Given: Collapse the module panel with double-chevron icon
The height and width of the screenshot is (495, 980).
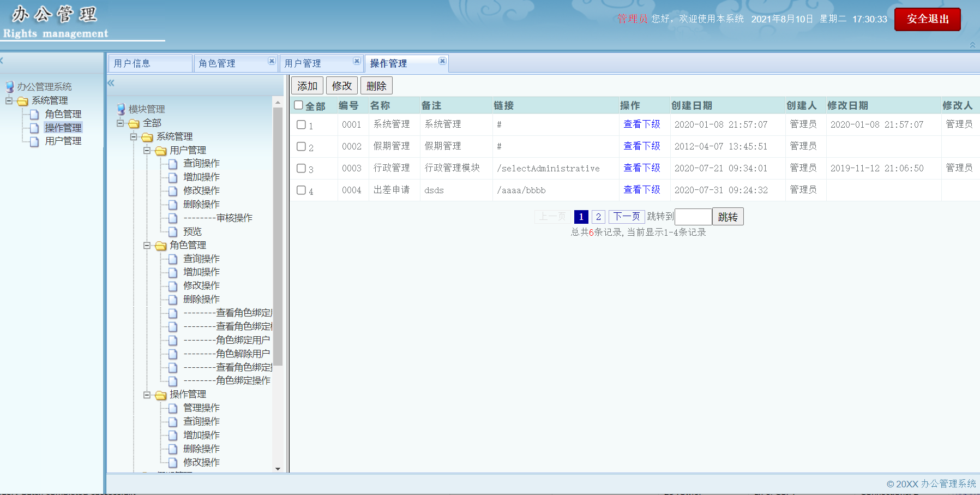Looking at the screenshot, I should pos(111,83).
